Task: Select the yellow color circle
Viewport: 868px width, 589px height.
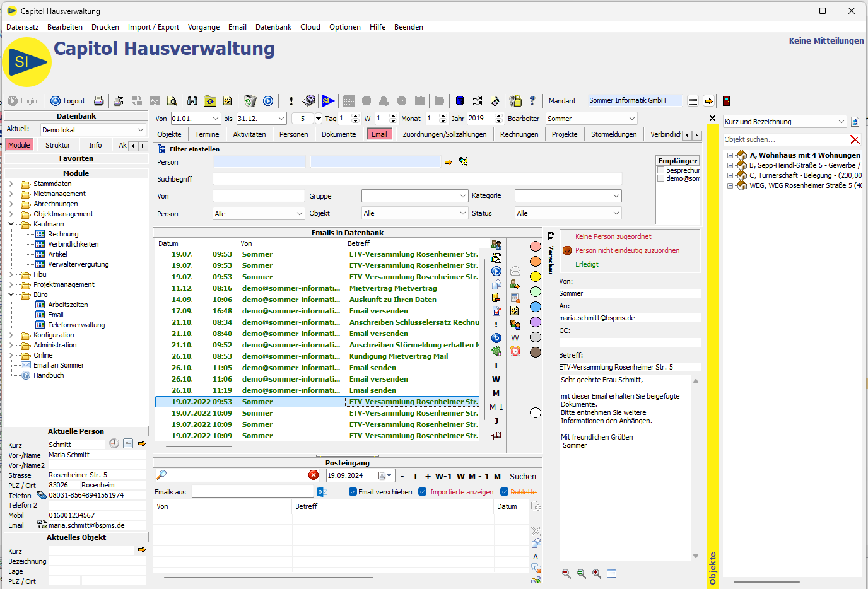Action: (x=536, y=276)
